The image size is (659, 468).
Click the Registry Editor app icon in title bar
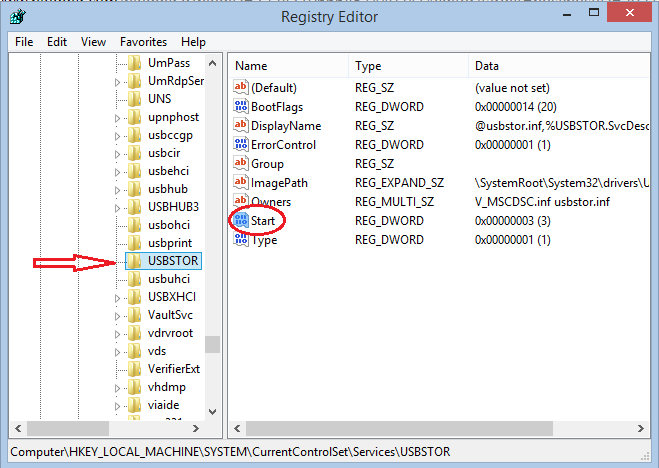pyautogui.click(x=18, y=17)
